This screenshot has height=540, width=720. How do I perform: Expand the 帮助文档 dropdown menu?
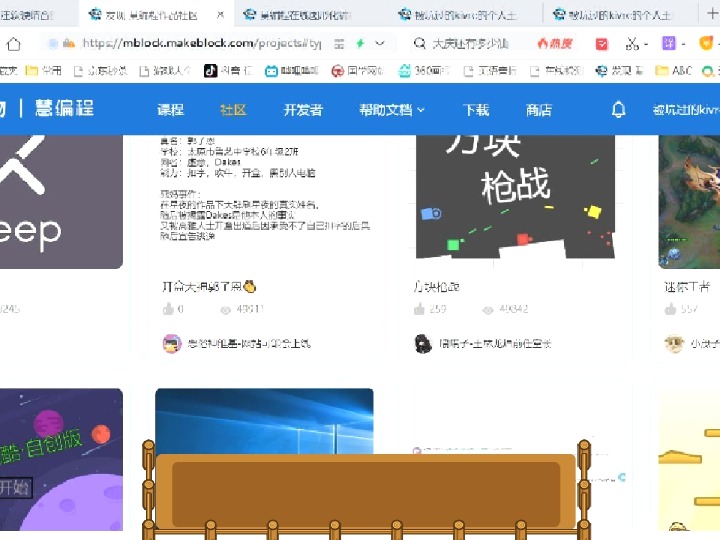392,110
